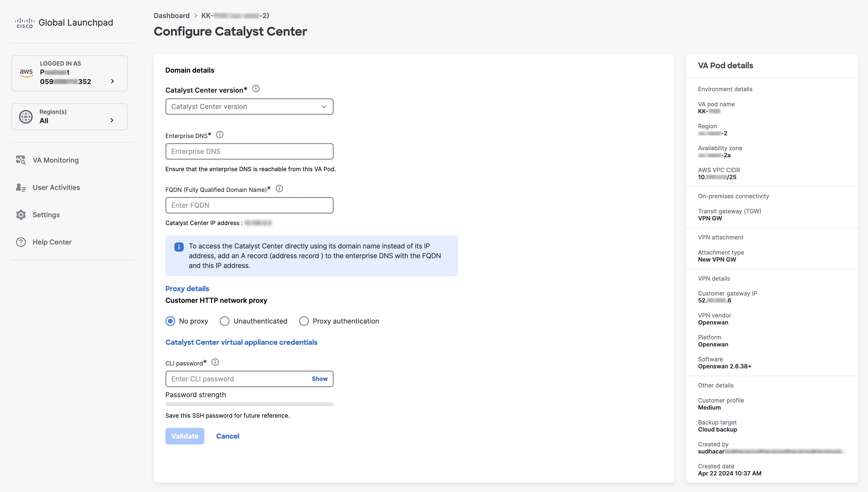
Task: Click the Medium customer profile value
Action: point(709,408)
